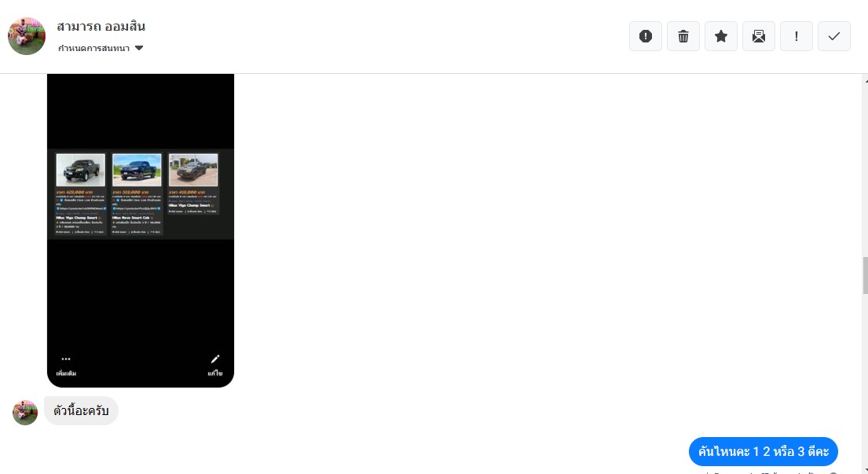Mark conversation as done with checkmark
868x474 pixels.
pyautogui.click(x=833, y=36)
